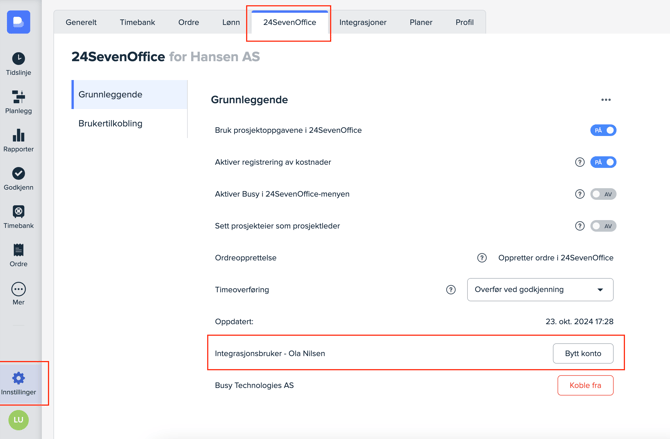This screenshot has height=439, width=670.
Task: Click the Mer (more) sidebar icon
Action: click(18, 293)
